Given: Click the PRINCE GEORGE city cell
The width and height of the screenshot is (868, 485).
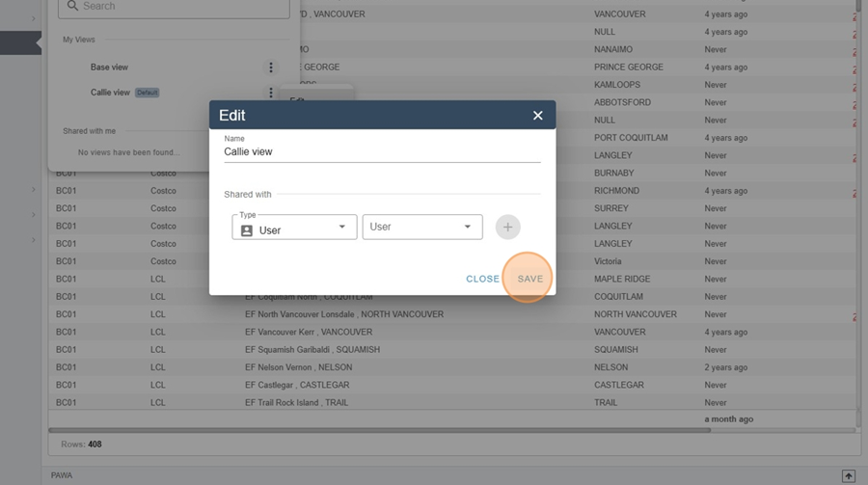Looking at the screenshot, I should (628, 67).
